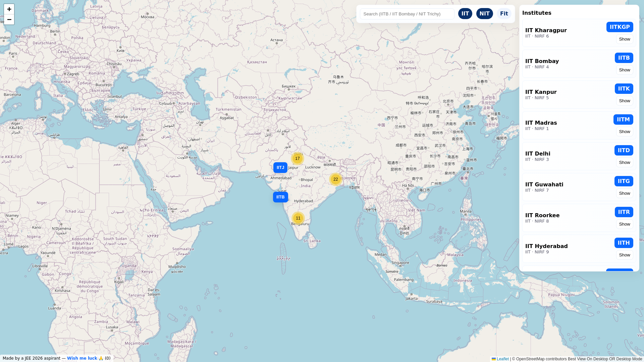This screenshot has height=362, width=644.
Task: Show IIT Kanpur on the map
Action: tap(625, 101)
